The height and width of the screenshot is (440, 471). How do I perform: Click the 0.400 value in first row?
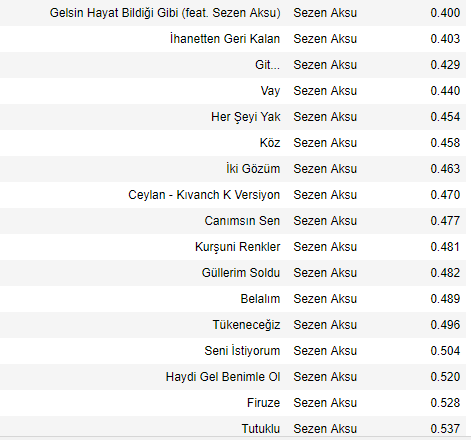[x=445, y=13]
